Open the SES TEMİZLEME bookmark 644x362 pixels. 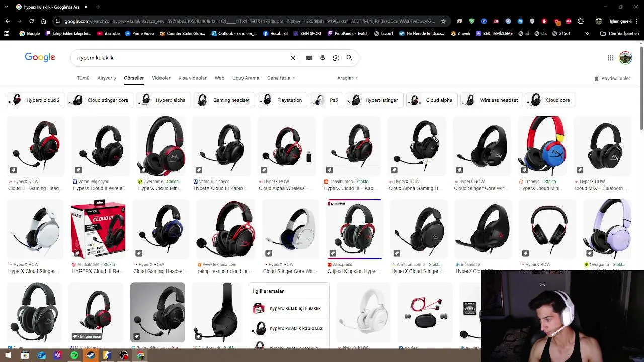[494, 34]
